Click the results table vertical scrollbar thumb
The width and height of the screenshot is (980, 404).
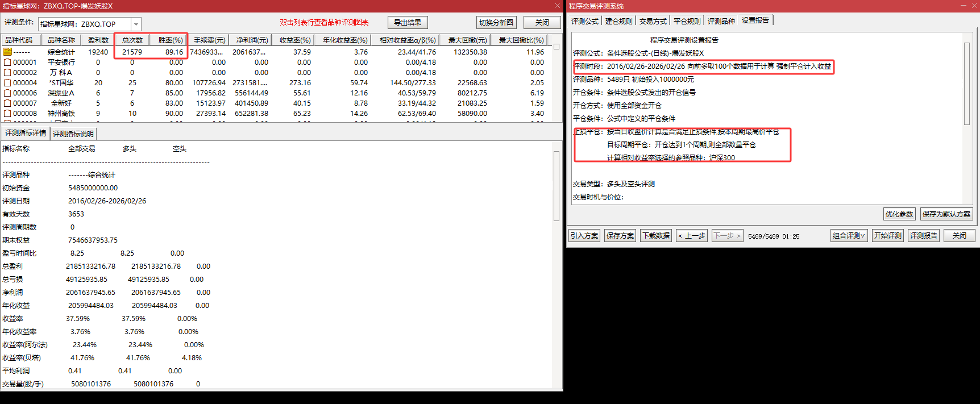tap(557, 47)
